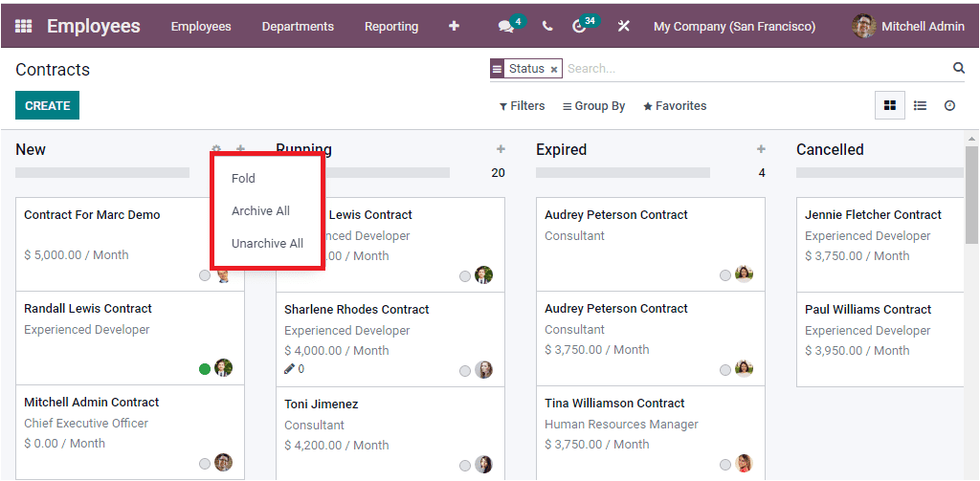Image resolution: width=980 pixels, height=481 pixels.
Task: Open My Company (San Francisco) switcher
Action: 734,26
